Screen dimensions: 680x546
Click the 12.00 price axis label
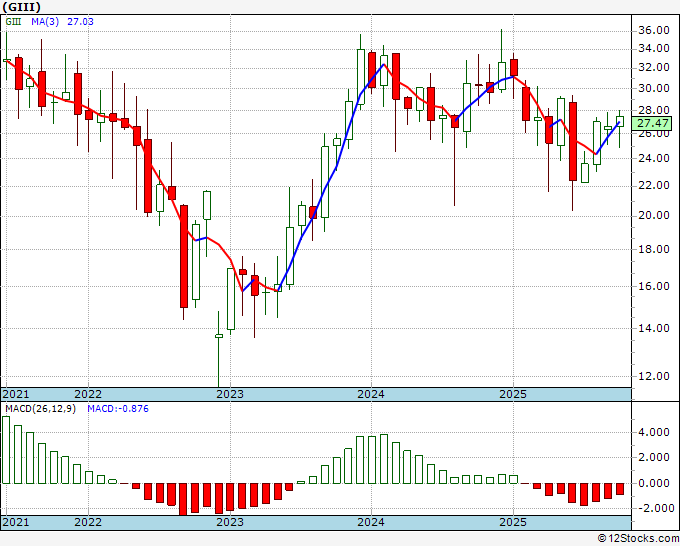click(x=654, y=376)
